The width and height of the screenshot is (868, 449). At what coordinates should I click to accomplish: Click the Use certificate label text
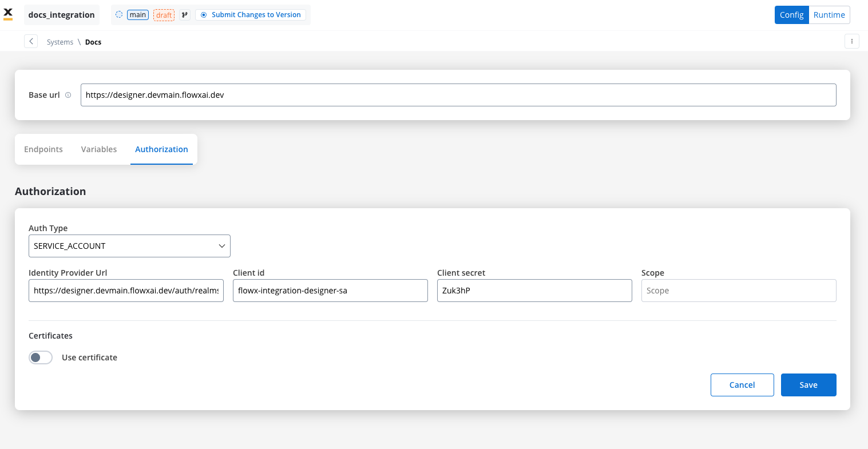(89, 357)
